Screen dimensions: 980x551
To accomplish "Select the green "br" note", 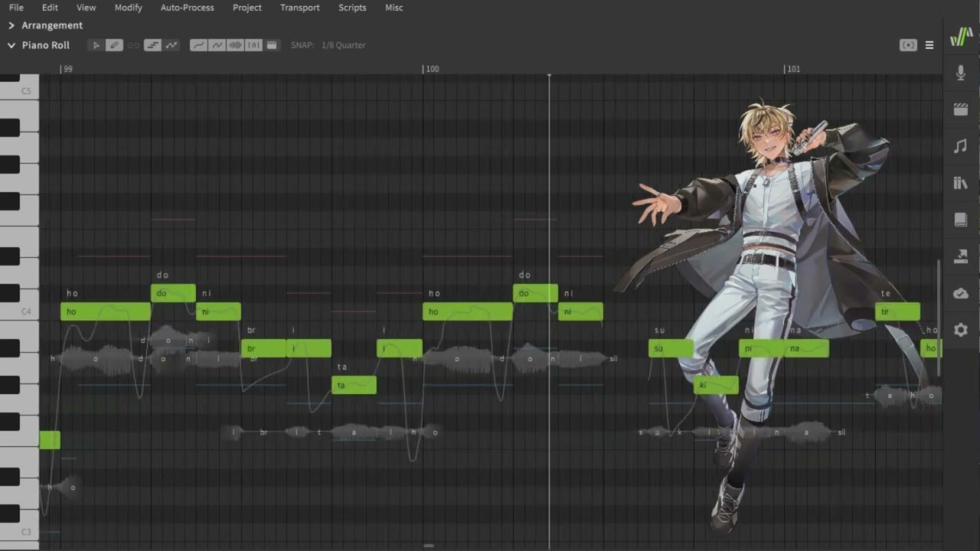I will coord(263,348).
